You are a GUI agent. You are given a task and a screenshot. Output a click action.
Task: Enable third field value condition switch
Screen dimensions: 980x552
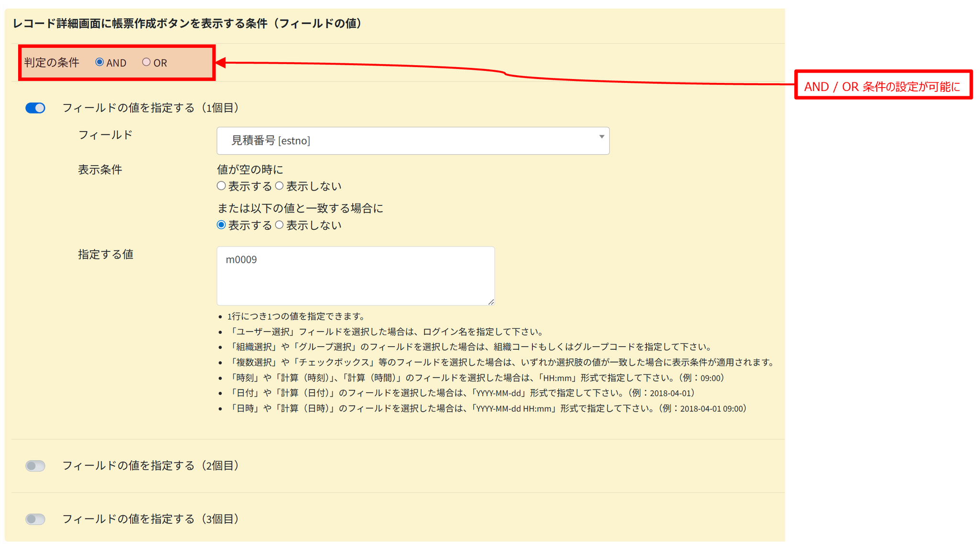tap(35, 519)
